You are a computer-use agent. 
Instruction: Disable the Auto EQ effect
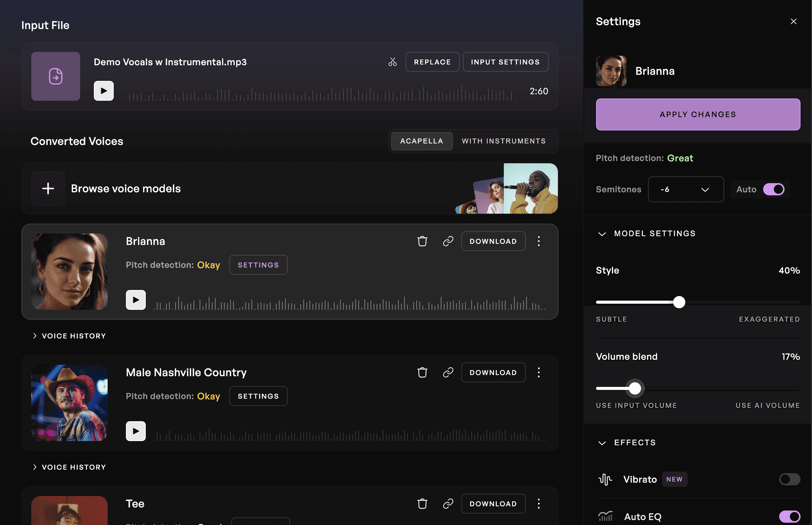[790, 517]
